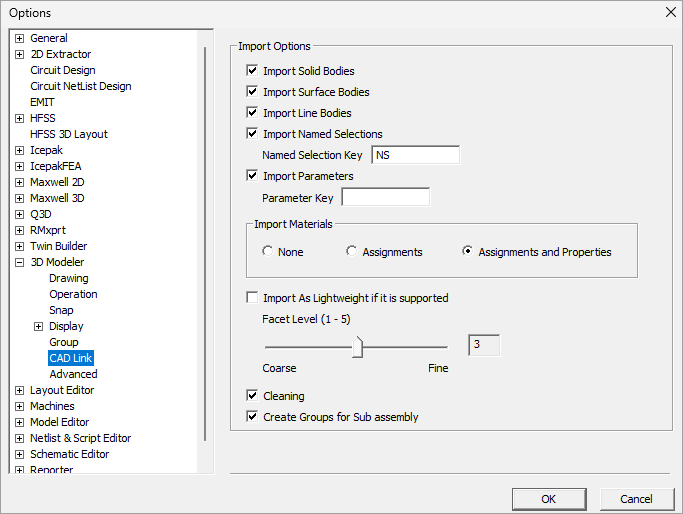Expand the IcepakFEA node
Screen dimensions: 683x514
(19, 166)
